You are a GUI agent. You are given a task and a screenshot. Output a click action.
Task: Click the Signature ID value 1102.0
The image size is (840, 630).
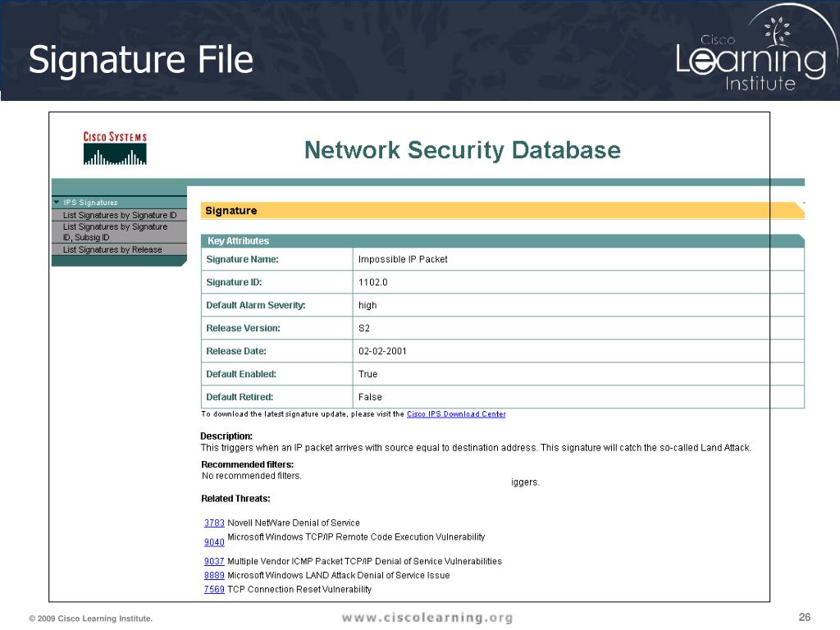pos(373,282)
